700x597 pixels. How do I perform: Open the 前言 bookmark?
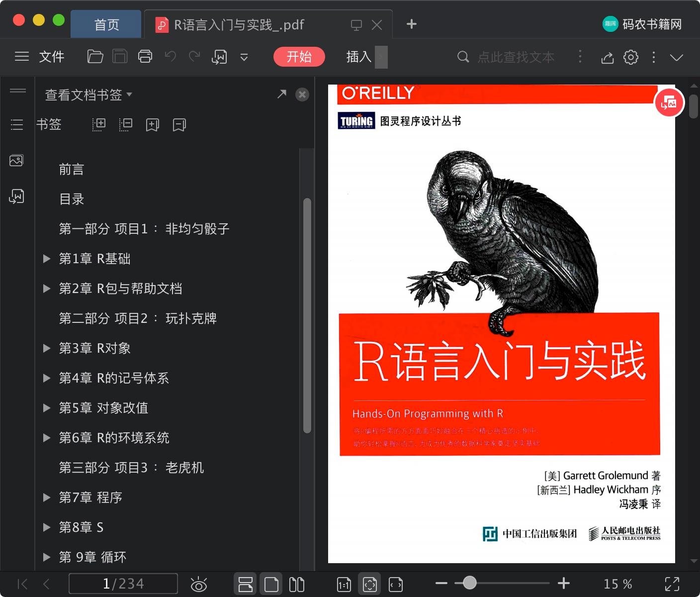(72, 170)
